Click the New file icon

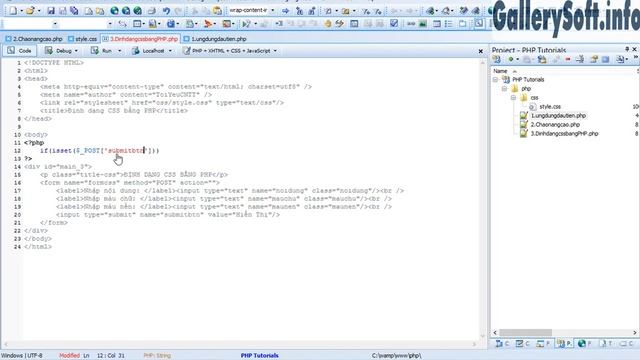(13, 11)
